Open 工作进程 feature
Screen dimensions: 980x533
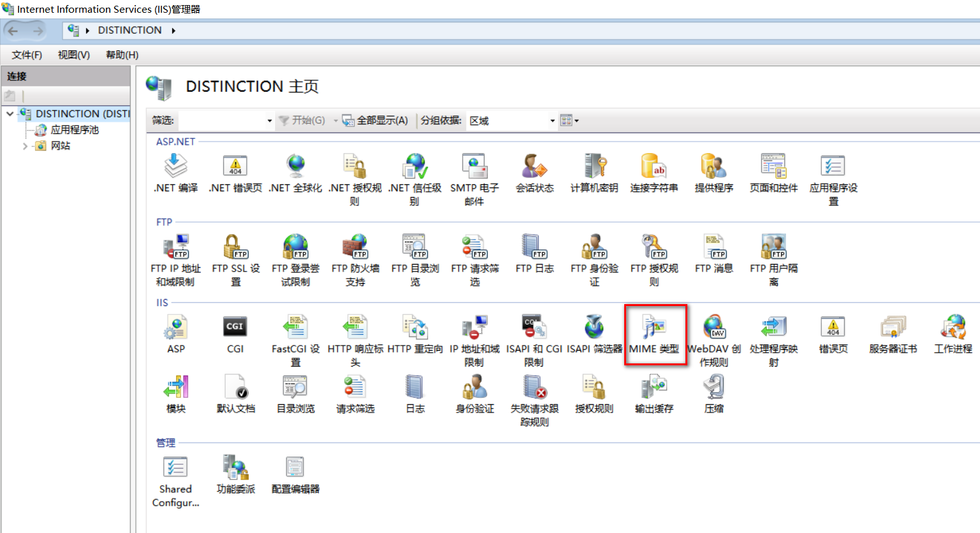[953, 334]
